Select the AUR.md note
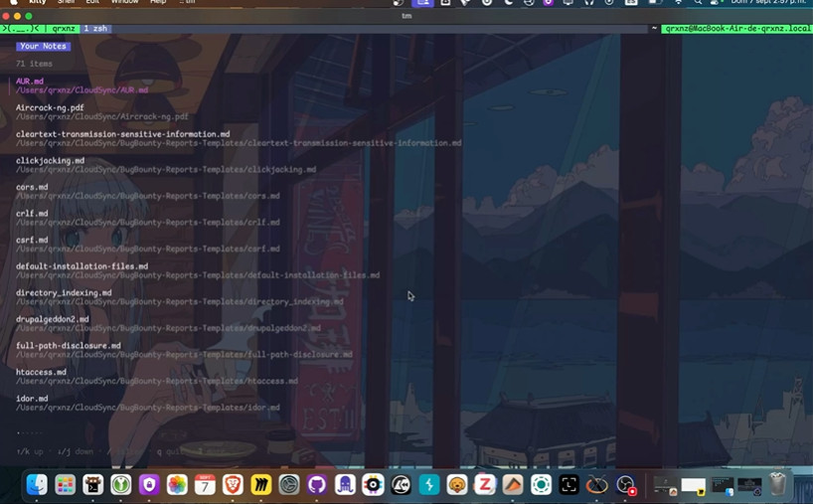The width and height of the screenshot is (813, 504). tap(30, 81)
